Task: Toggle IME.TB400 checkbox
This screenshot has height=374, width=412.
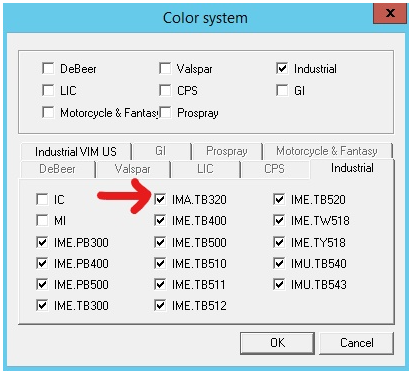Action: [160, 220]
